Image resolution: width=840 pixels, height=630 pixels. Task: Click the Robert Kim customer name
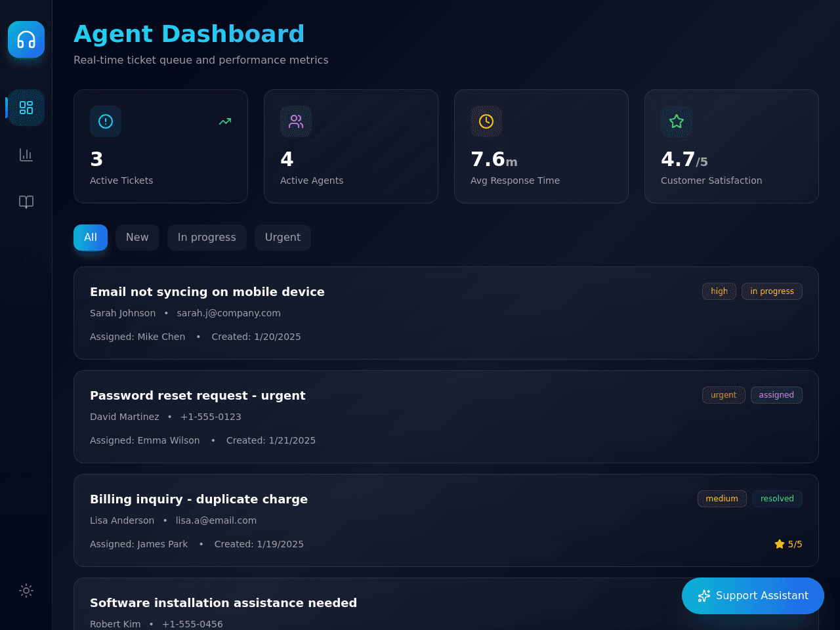(115, 624)
